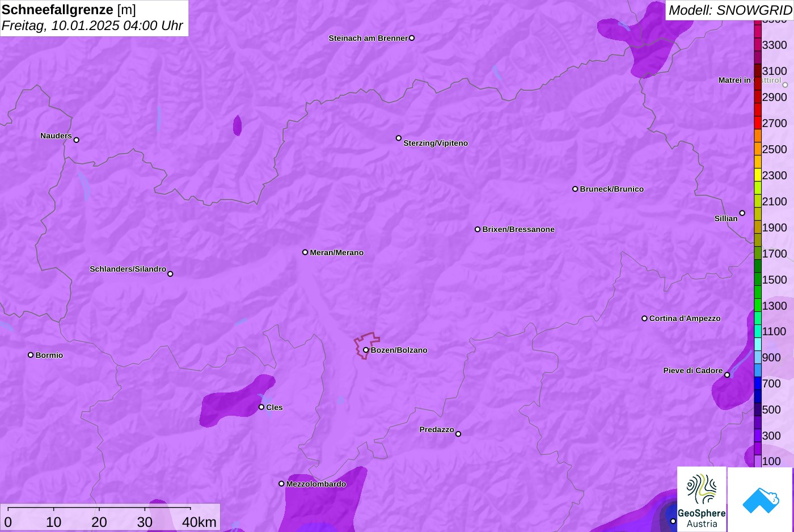Click the Predazzo marker dot
Image resolution: width=794 pixels, height=532 pixels.
pos(458,434)
